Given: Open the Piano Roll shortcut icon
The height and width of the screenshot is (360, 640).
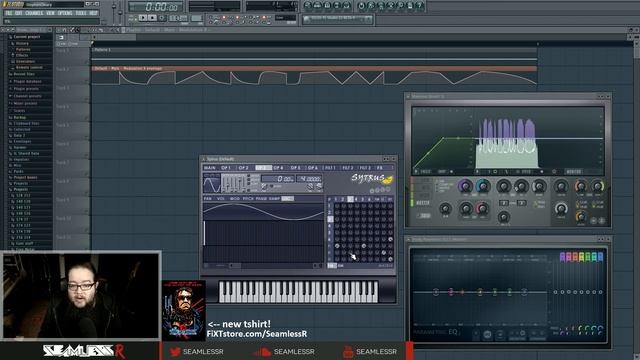Looking at the screenshot, I should (x=327, y=6).
